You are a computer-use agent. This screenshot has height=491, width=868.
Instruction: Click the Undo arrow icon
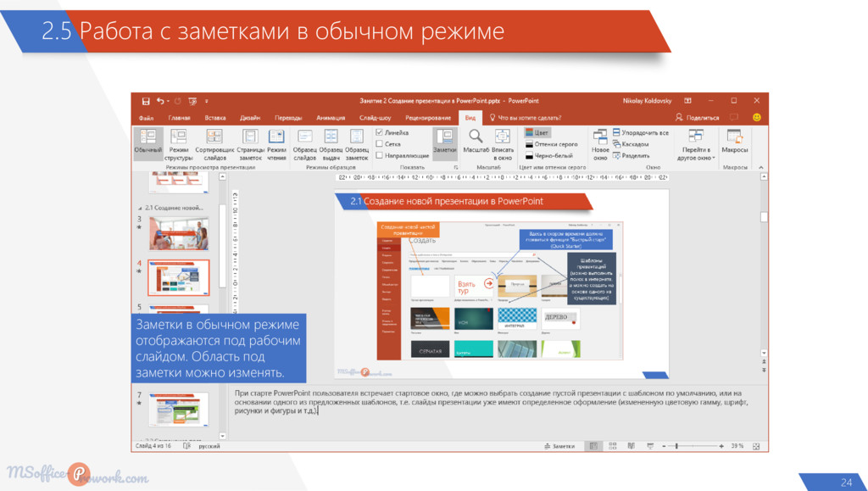[x=159, y=101]
